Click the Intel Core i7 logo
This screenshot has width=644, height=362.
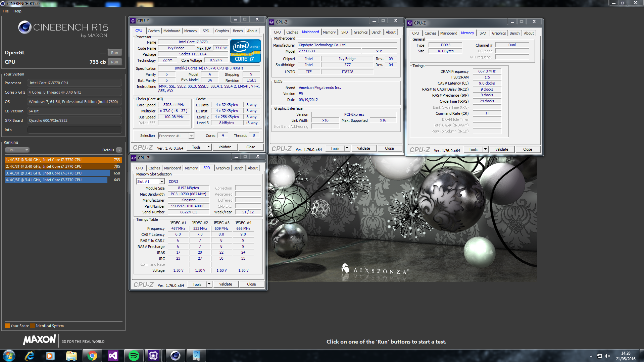coord(245,51)
